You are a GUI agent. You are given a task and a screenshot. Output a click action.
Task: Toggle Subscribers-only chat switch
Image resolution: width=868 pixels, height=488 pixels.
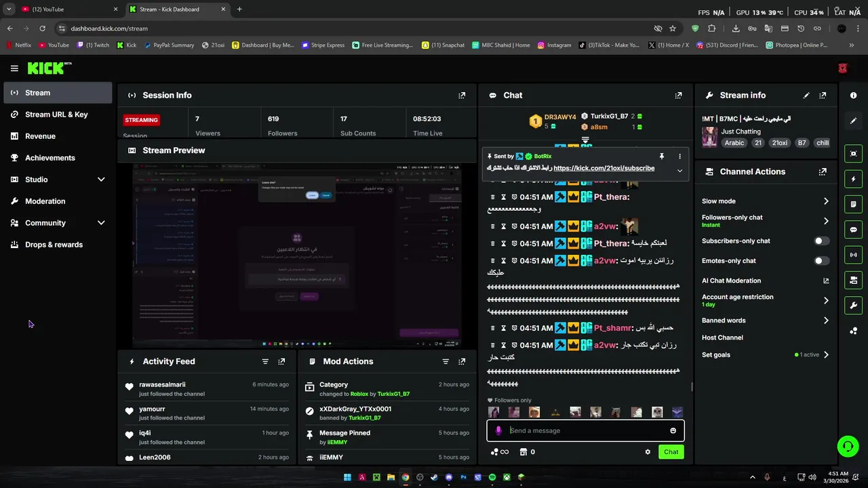821,241
